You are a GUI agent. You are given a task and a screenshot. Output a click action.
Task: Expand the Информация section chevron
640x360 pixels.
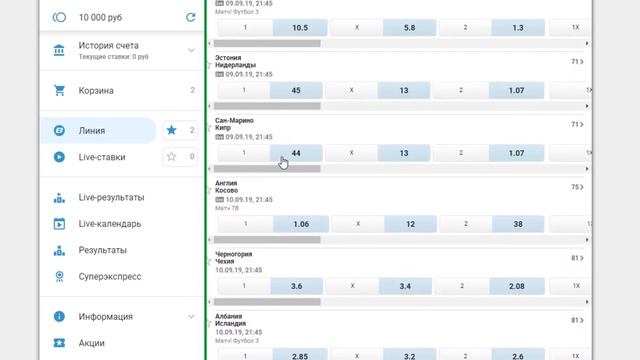click(x=191, y=316)
